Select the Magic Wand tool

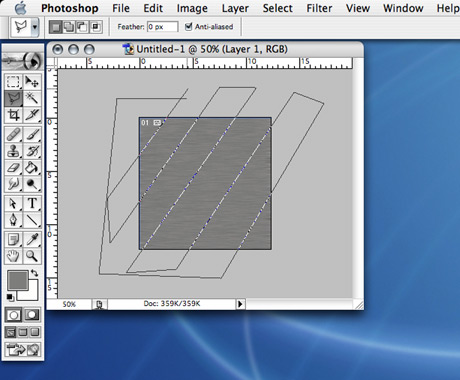point(32,98)
